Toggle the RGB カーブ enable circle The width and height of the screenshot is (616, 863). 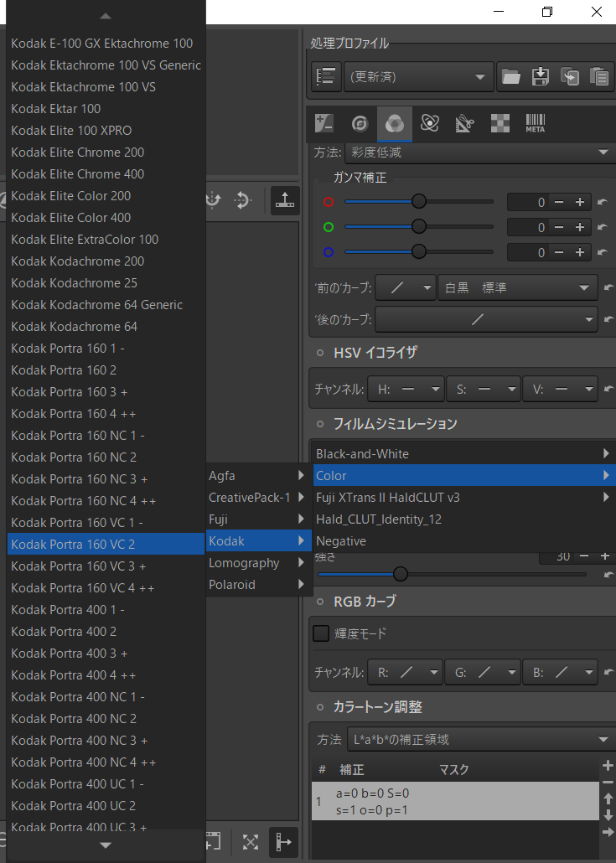click(x=320, y=602)
